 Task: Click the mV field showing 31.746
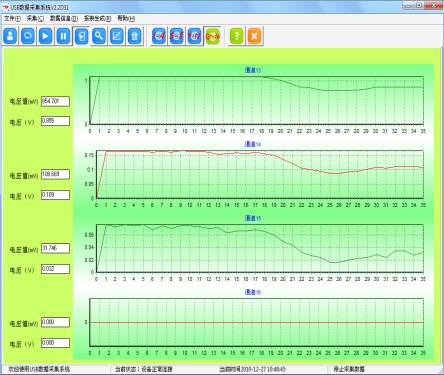(x=55, y=248)
